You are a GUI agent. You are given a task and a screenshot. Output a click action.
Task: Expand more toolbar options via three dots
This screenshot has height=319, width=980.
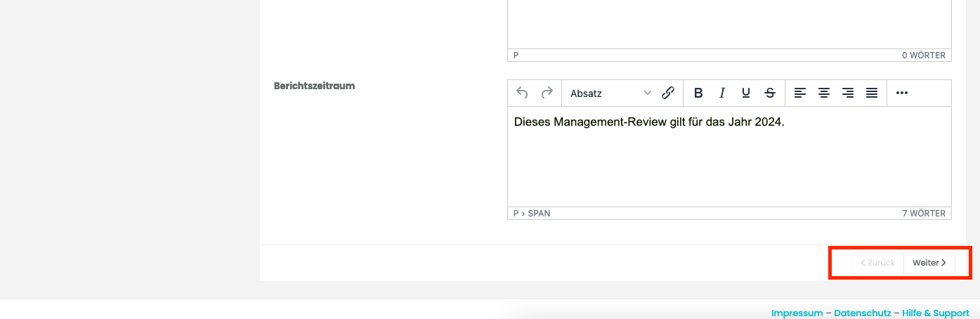point(902,93)
